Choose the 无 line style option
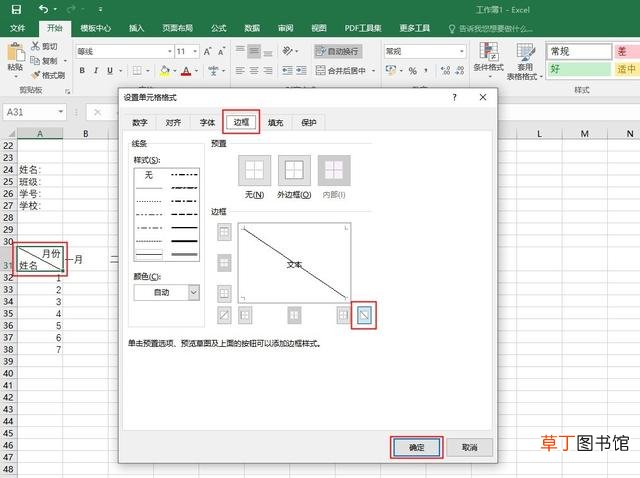Image resolution: width=640 pixels, height=478 pixels. pyautogui.click(x=149, y=175)
